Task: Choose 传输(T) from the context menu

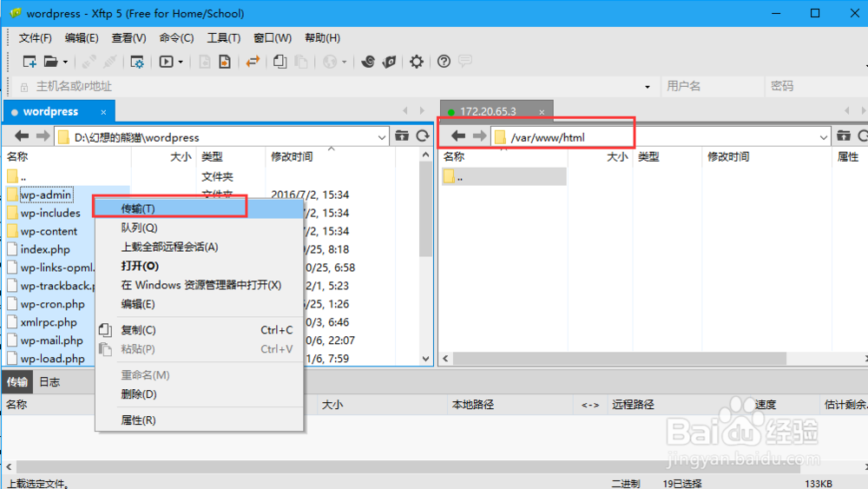Action: (200, 208)
